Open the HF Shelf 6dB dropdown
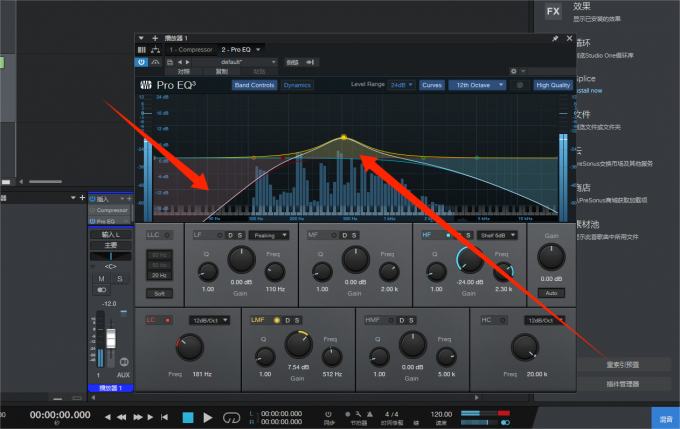This screenshot has width=680, height=429. click(497, 236)
